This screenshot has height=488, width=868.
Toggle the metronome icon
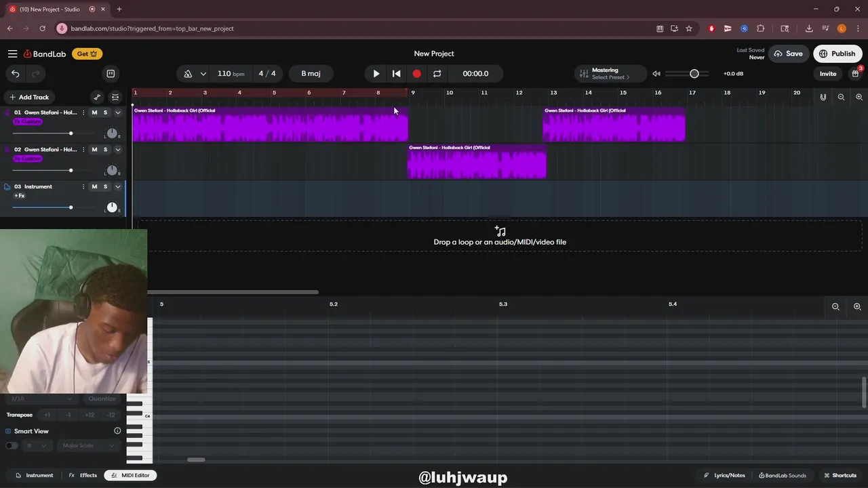coord(188,73)
